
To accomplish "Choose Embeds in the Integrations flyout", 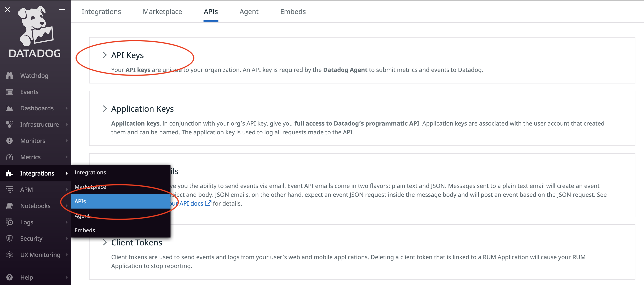I will pyautogui.click(x=85, y=230).
